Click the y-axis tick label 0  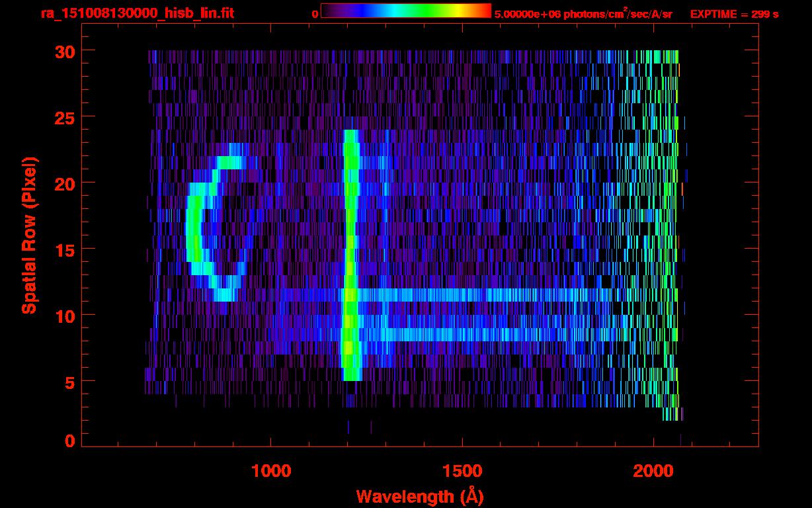click(x=70, y=441)
